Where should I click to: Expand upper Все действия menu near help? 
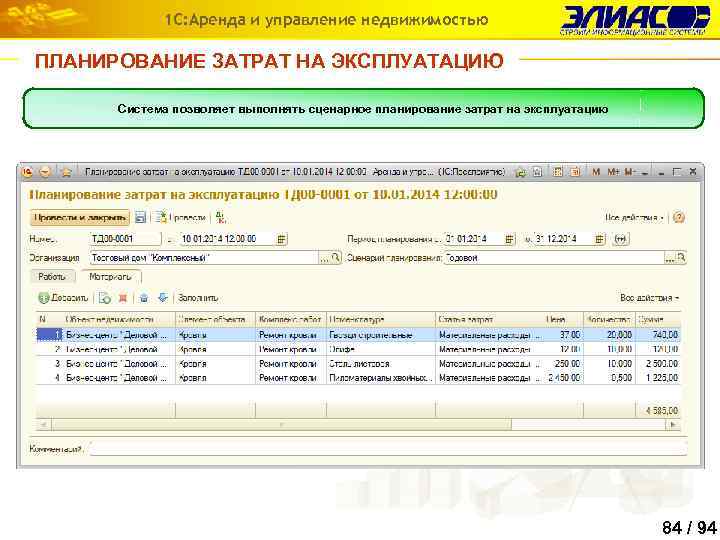634,217
